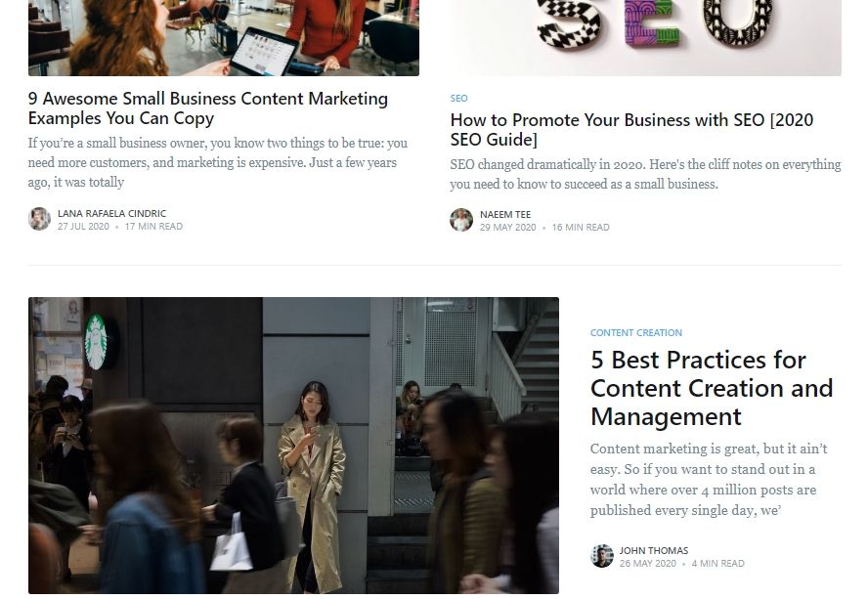868x599 pixels.
Task: Click the '27 JUL 2020' post date
Action: (84, 227)
